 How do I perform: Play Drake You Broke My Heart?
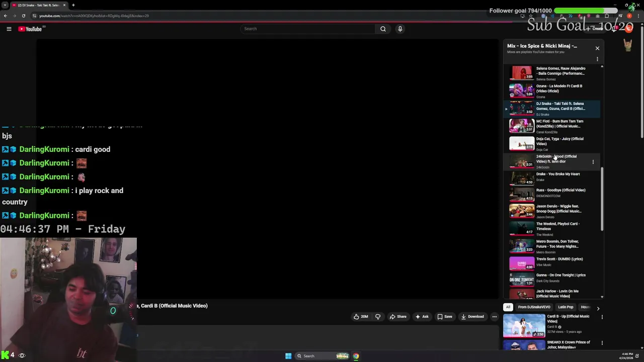click(552, 177)
